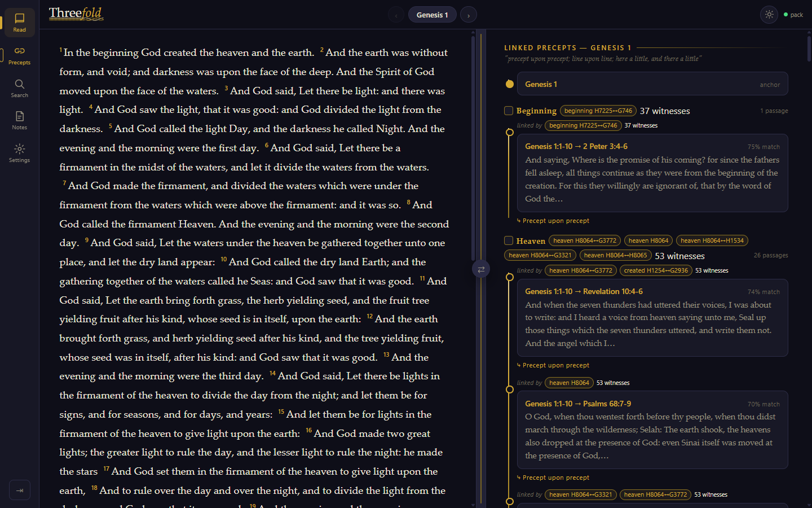Image resolution: width=812 pixels, height=508 pixels.
Task: Click the heaven H8064↔H8065 tag
Action: point(616,255)
